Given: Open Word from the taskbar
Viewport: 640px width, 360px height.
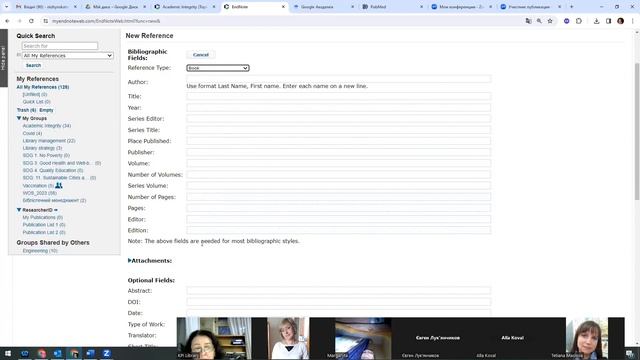Looking at the screenshot, I should coord(90,353).
